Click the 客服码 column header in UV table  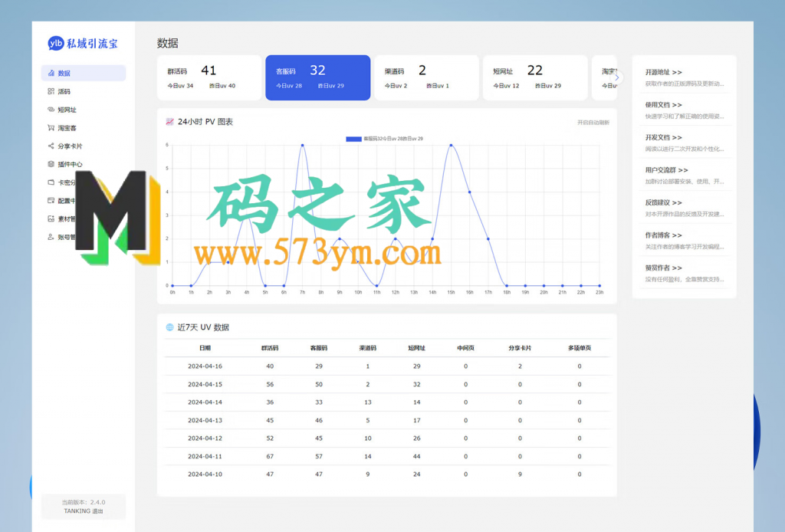point(319,348)
